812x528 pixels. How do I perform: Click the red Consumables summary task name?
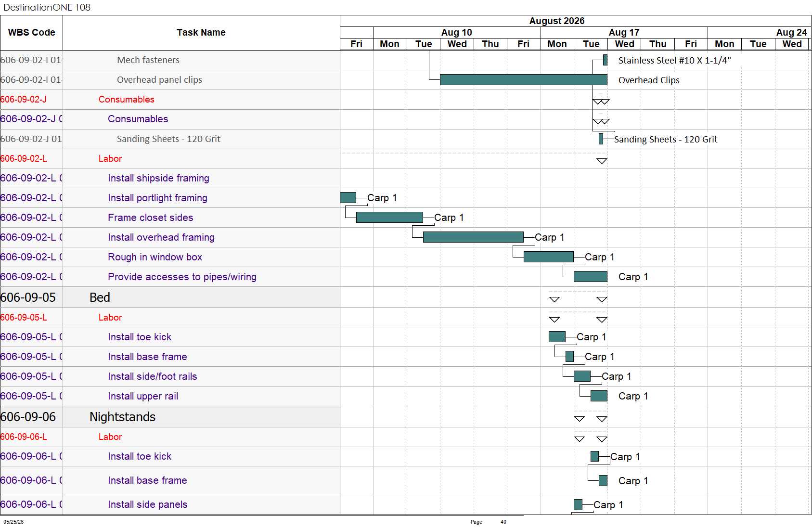click(x=127, y=100)
